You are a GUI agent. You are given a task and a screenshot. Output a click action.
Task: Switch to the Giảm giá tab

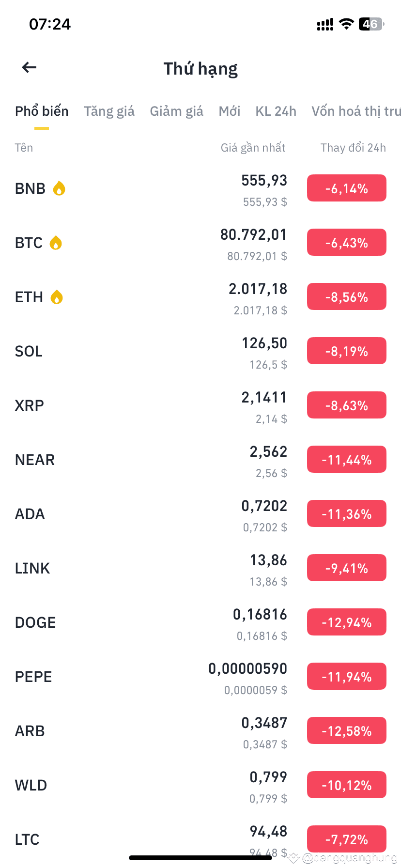(x=177, y=111)
